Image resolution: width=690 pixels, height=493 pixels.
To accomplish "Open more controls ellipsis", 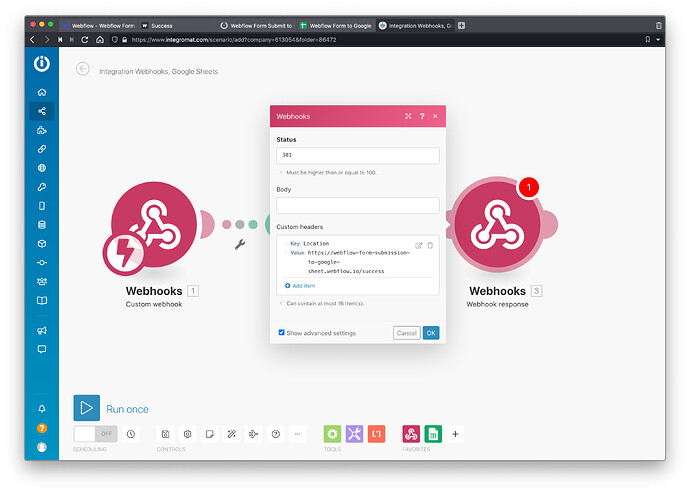I will click(297, 434).
